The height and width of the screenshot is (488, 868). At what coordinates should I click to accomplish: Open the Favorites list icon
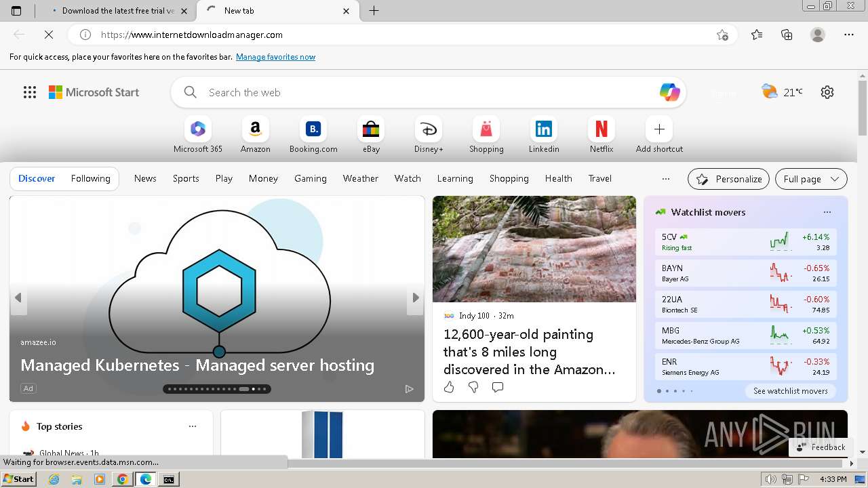click(x=757, y=35)
